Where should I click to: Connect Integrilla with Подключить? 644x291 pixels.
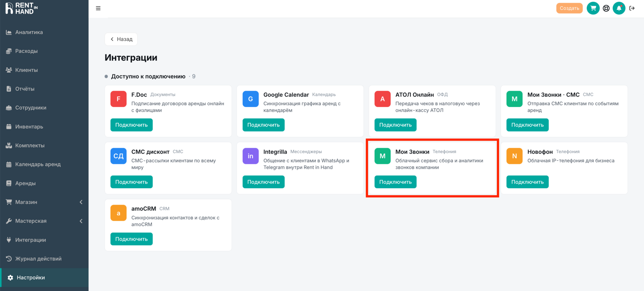[x=263, y=182]
